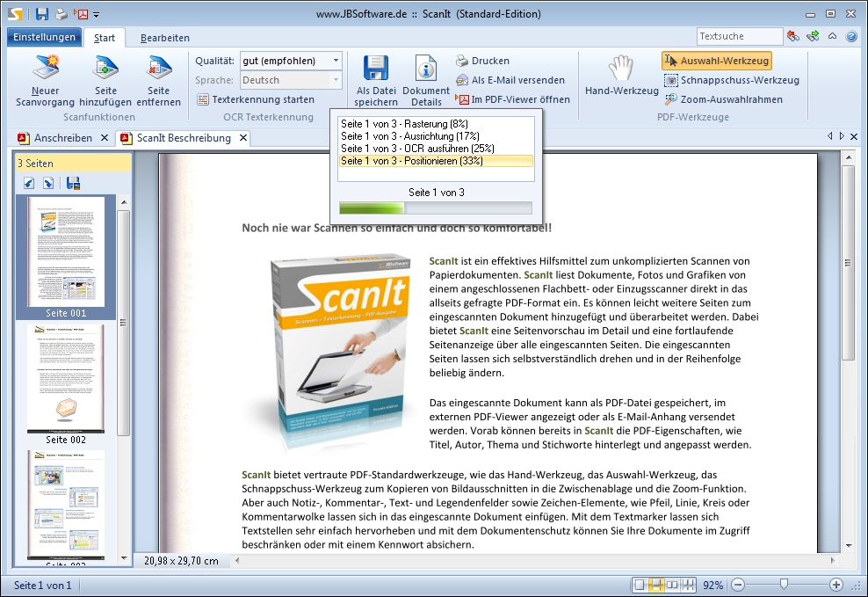The image size is (868, 597).
Task: Open the Einstellungen tab
Action: point(44,37)
